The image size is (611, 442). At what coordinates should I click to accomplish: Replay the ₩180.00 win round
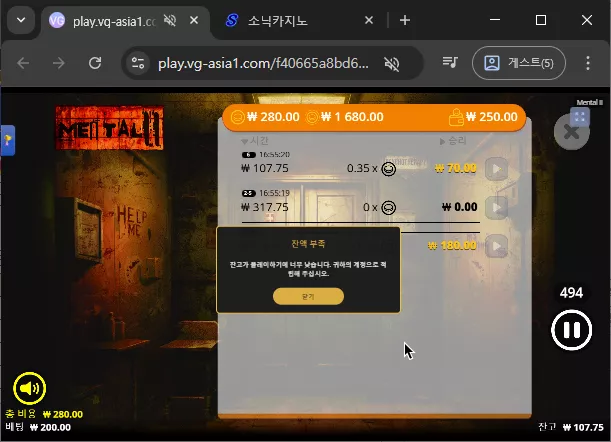pos(496,246)
